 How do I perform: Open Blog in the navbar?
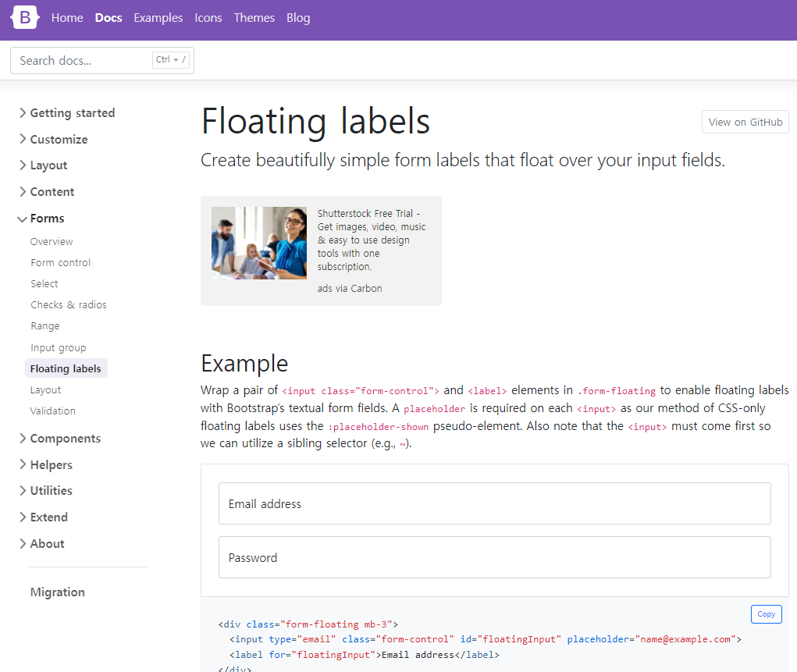pos(298,18)
